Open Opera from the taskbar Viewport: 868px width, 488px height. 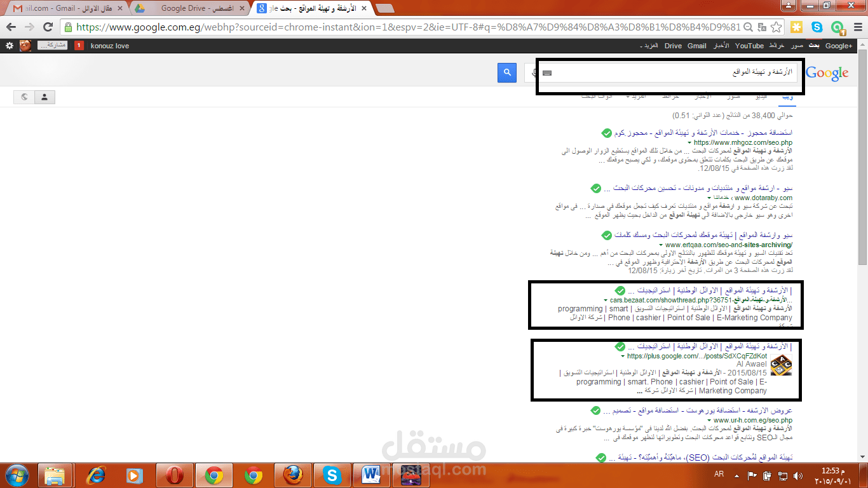pyautogui.click(x=175, y=475)
